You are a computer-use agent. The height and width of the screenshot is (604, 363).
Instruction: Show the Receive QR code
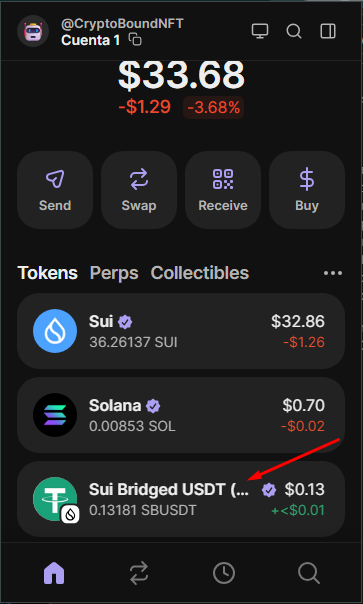(x=223, y=190)
